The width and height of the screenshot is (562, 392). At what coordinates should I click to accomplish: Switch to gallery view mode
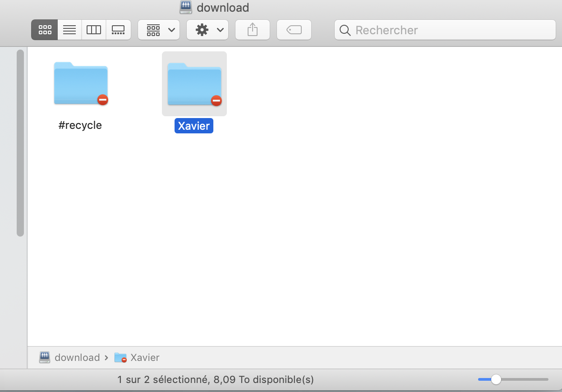click(x=119, y=30)
